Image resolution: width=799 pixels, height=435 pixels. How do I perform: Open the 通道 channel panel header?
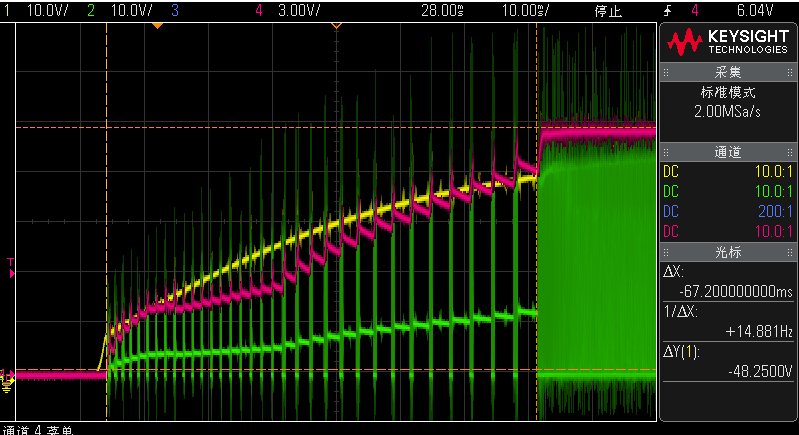pyautogui.click(x=728, y=152)
